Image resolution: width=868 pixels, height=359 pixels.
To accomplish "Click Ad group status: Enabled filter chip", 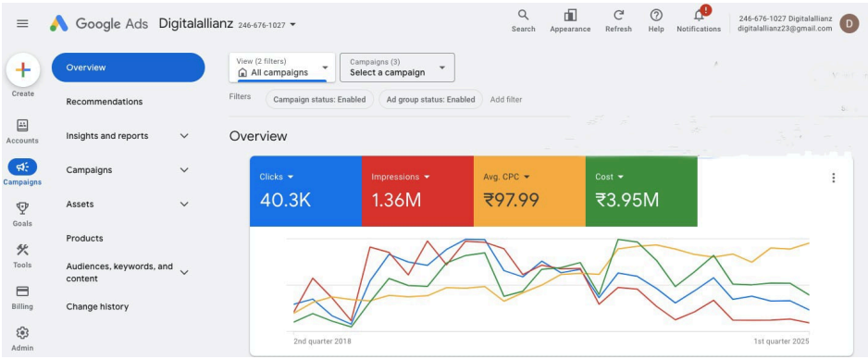I will (x=430, y=100).
